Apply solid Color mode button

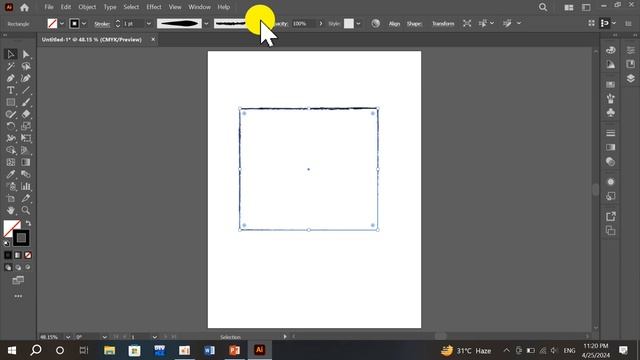pyautogui.click(x=8, y=255)
